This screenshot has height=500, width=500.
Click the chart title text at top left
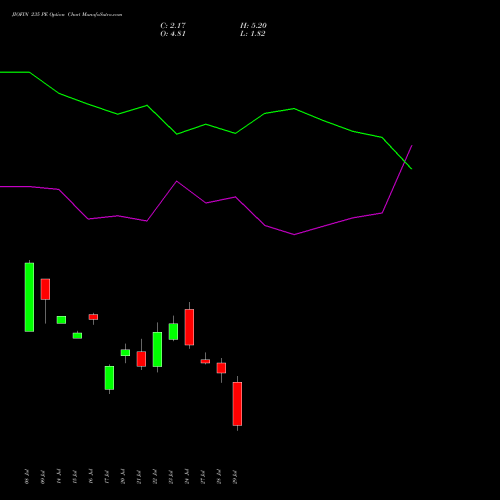coord(67,15)
